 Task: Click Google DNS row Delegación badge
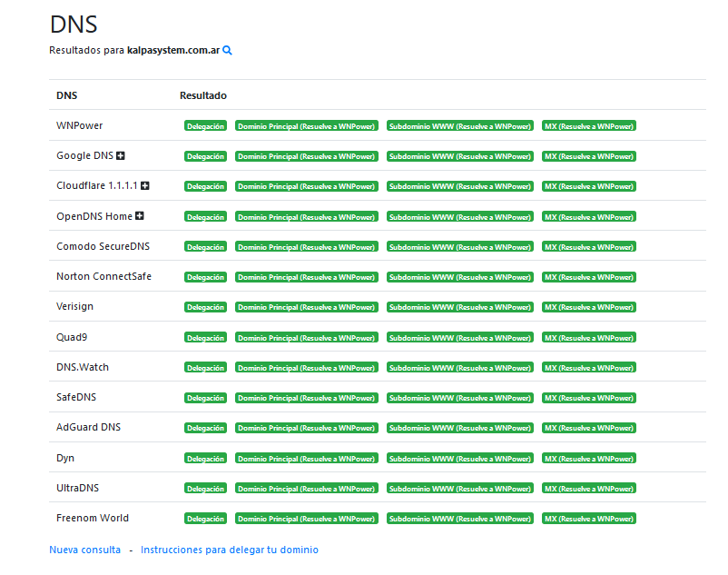[206, 156]
